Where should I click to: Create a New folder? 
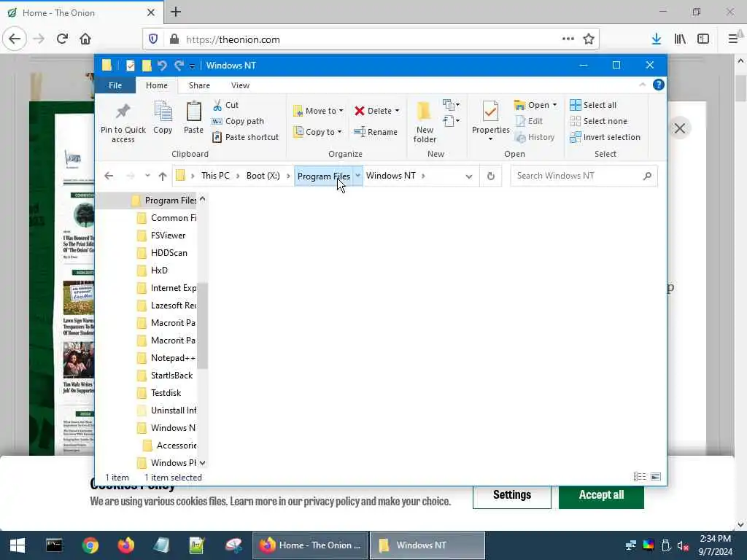pyautogui.click(x=425, y=122)
